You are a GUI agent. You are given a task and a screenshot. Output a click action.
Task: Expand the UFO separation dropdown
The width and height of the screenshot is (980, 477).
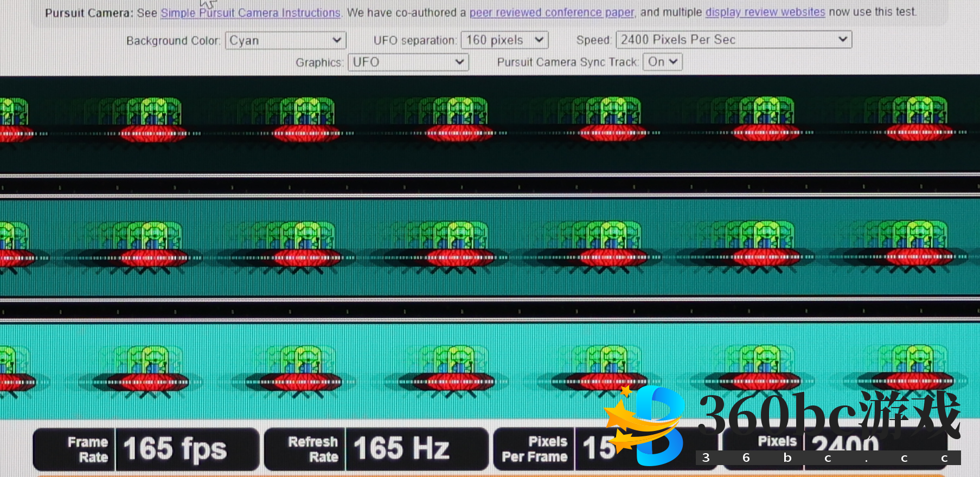pyautogui.click(x=504, y=40)
